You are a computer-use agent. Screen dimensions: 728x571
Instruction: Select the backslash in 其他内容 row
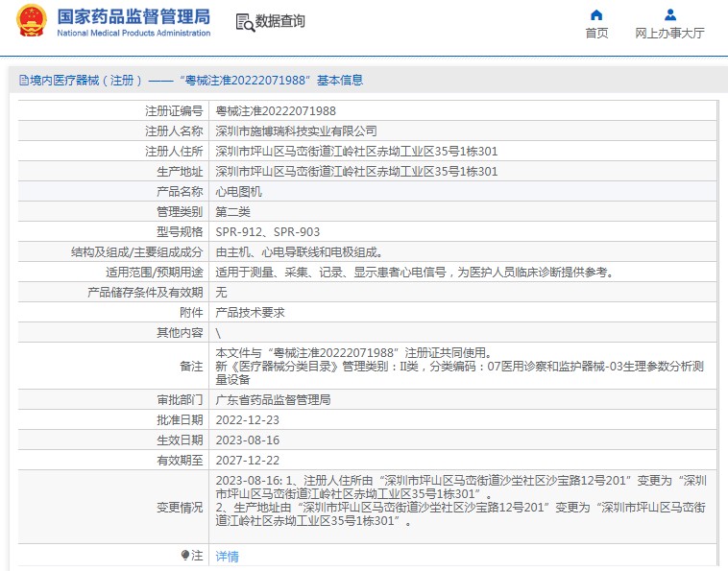pyautogui.click(x=218, y=333)
